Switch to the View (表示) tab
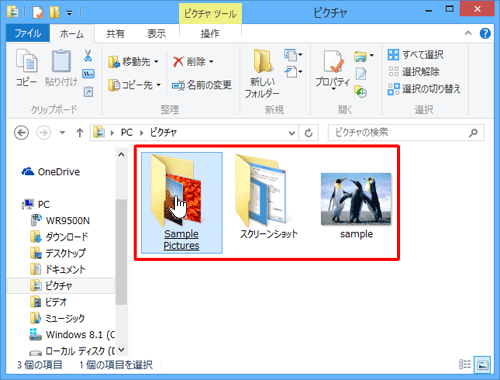The image size is (500, 380). [x=156, y=34]
